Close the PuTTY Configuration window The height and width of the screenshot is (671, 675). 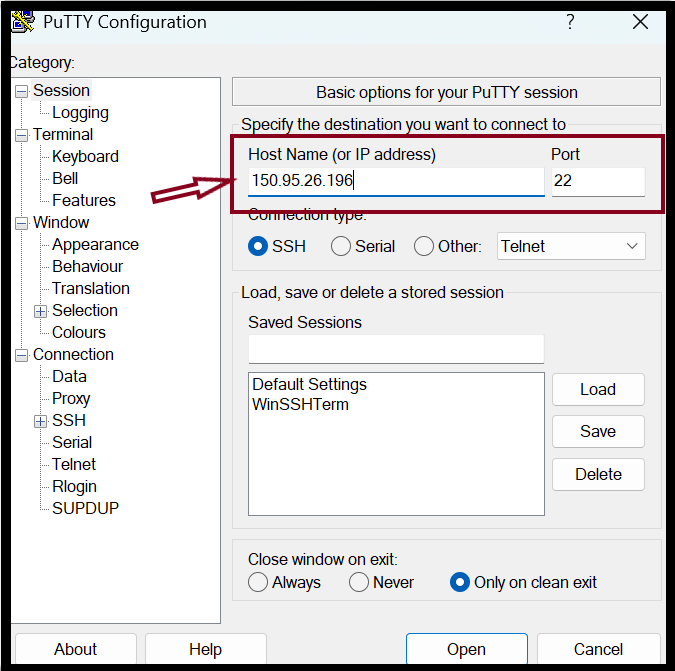click(640, 22)
